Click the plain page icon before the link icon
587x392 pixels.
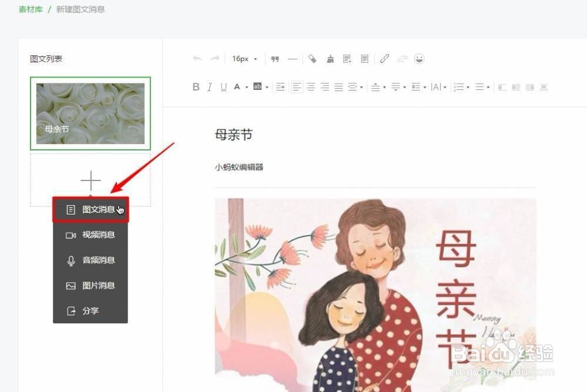click(x=364, y=59)
